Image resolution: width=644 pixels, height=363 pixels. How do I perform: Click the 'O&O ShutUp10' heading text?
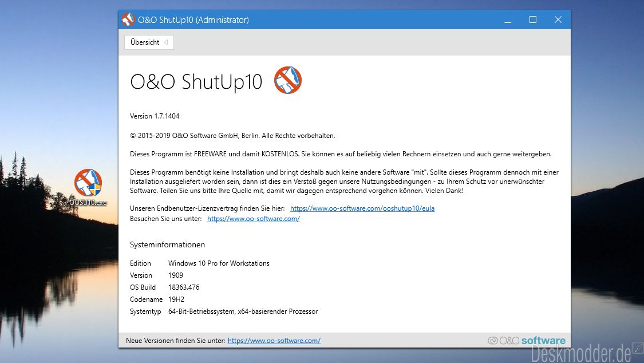[x=196, y=81]
